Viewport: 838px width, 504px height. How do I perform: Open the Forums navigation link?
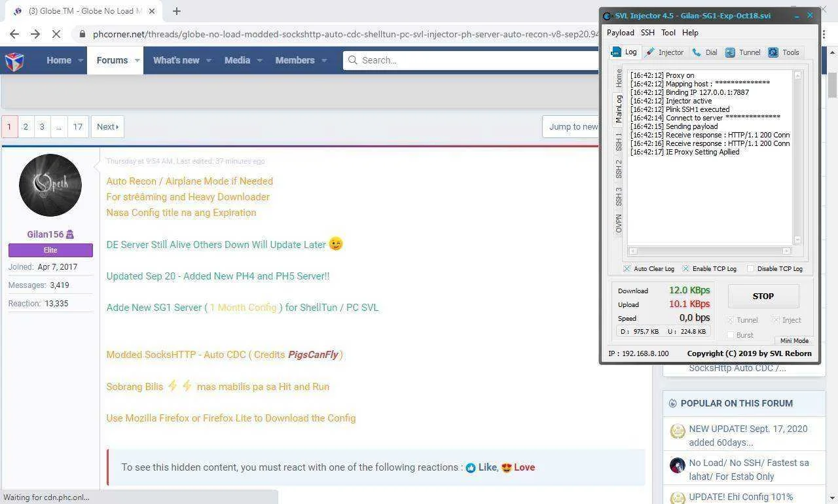(112, 60)
